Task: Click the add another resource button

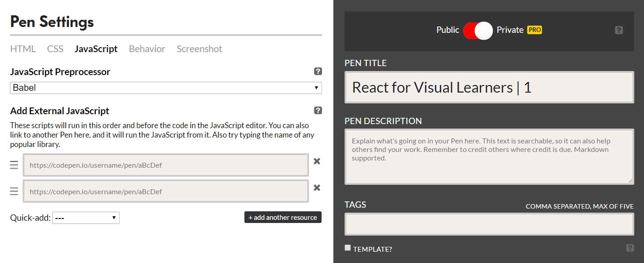Action: tap(283, 217)
